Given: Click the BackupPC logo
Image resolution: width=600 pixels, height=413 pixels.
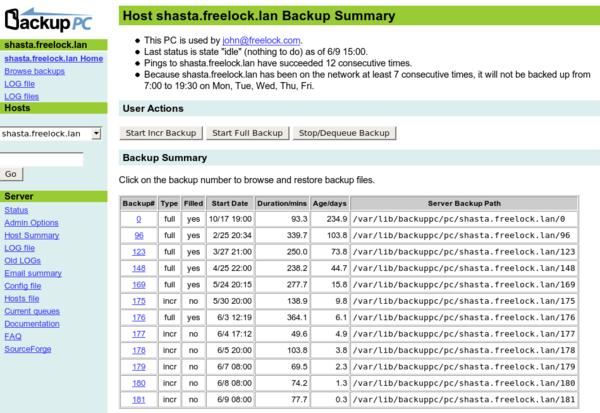Looking at the screenshot, I should pyautogui.click(x=49, y=20).
